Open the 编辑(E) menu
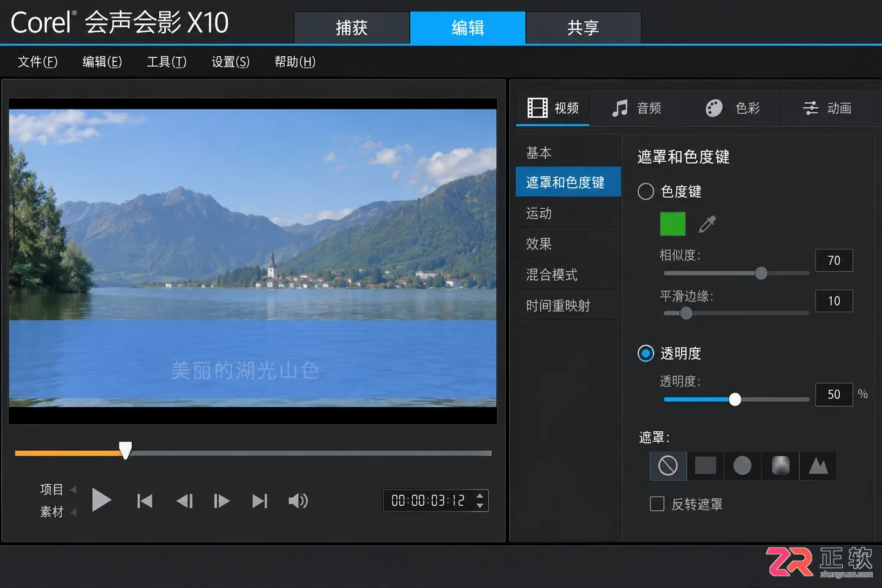 pyautogui.click(x=102, y=62)
